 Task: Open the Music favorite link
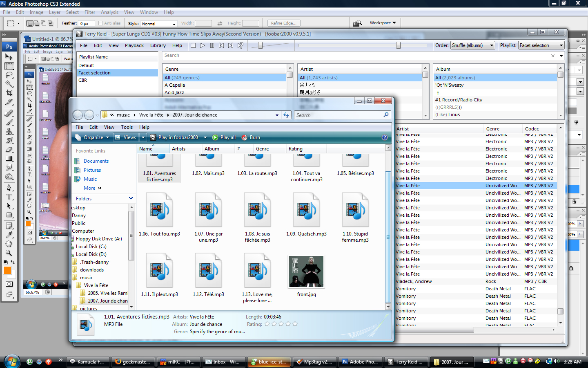point(90,179)
